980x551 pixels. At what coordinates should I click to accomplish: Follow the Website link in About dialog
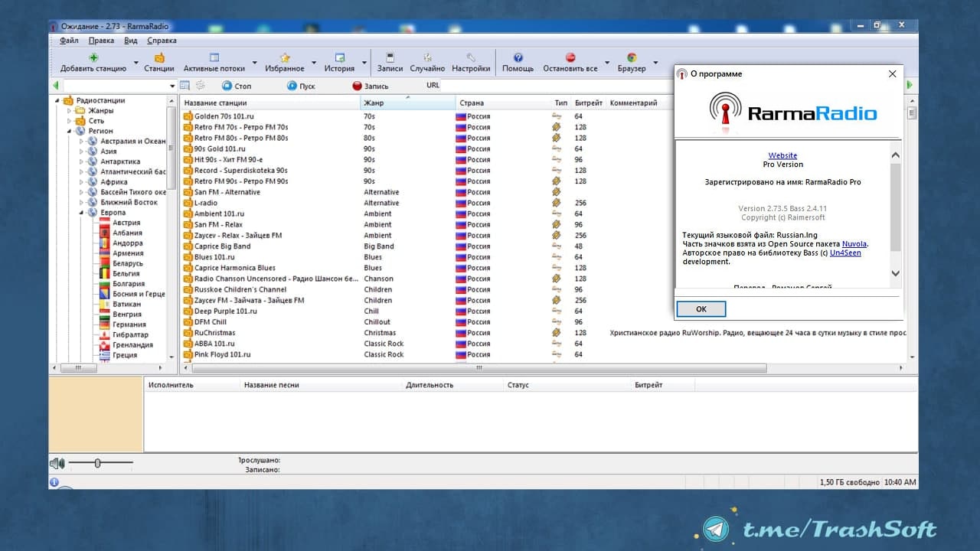pyautogui.click(x=782, y=155)
